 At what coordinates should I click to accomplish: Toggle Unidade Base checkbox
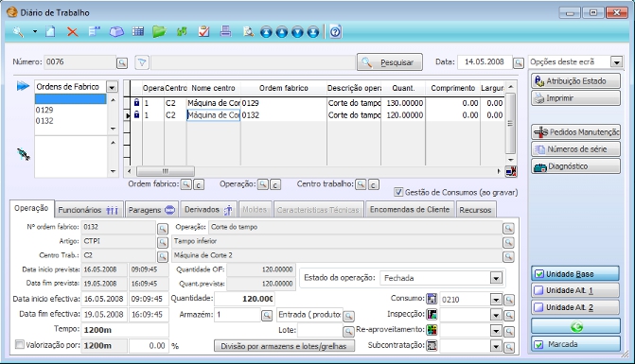click(x=539, y=274)
